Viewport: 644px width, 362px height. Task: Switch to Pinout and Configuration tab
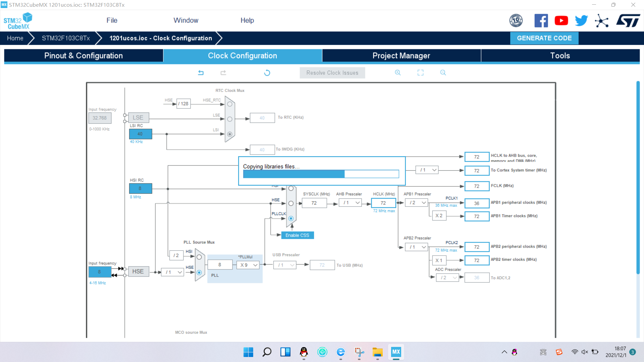click(x=84, y=56)
